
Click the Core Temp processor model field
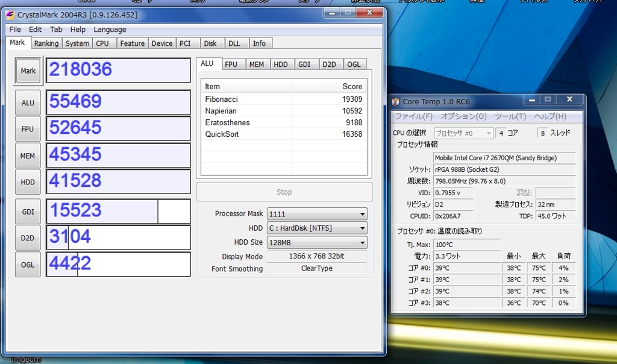pos(504,158)
